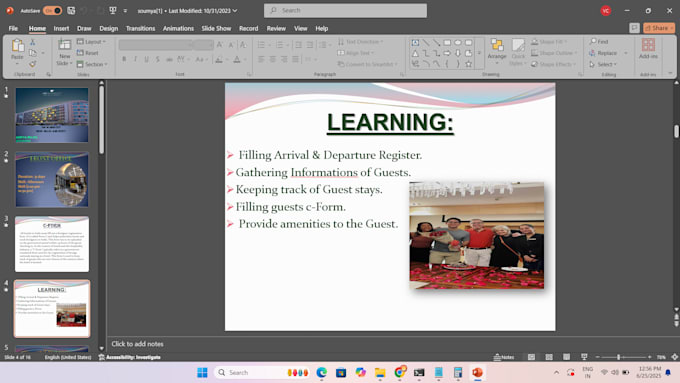Toggle Bold formatting
This screenshot has width=680, height=383.
pos(124,59)
